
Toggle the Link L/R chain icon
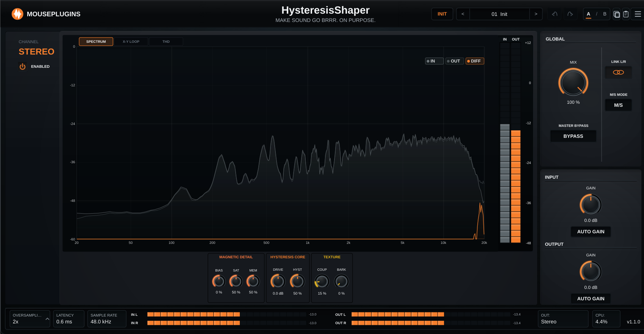click(618, 72)
